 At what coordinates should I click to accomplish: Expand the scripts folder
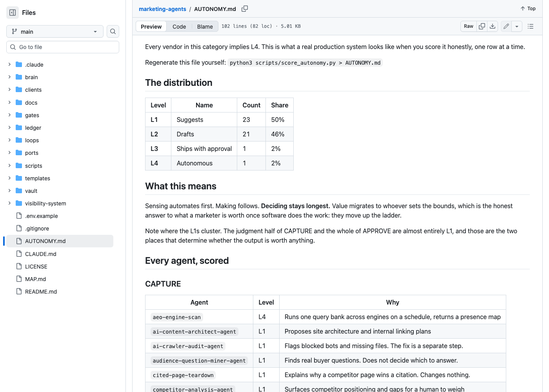[9, 165]
